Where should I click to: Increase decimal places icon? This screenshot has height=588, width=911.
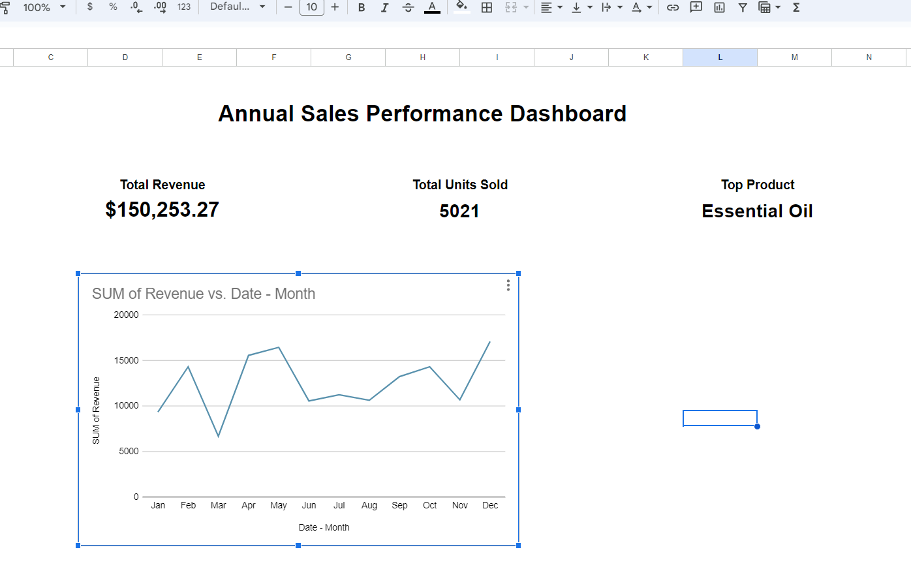pos(160,7)
